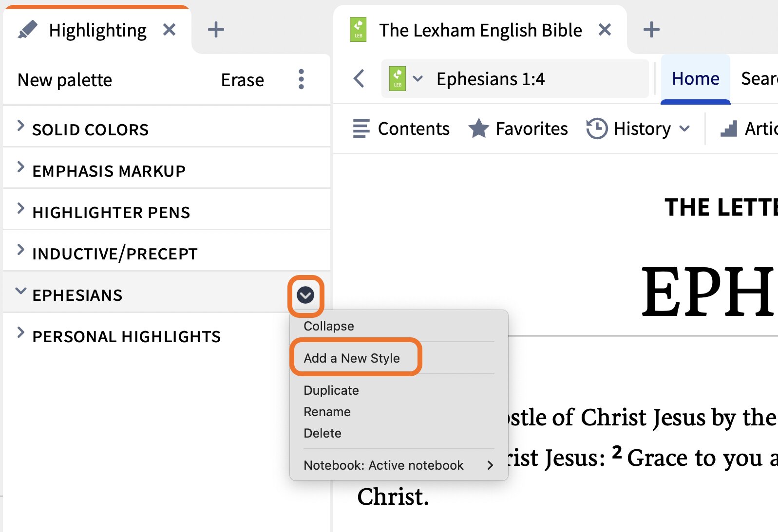Switch to the Home tab
The width and height of the screenshot is (778, 532).
[x=695, y=78]
